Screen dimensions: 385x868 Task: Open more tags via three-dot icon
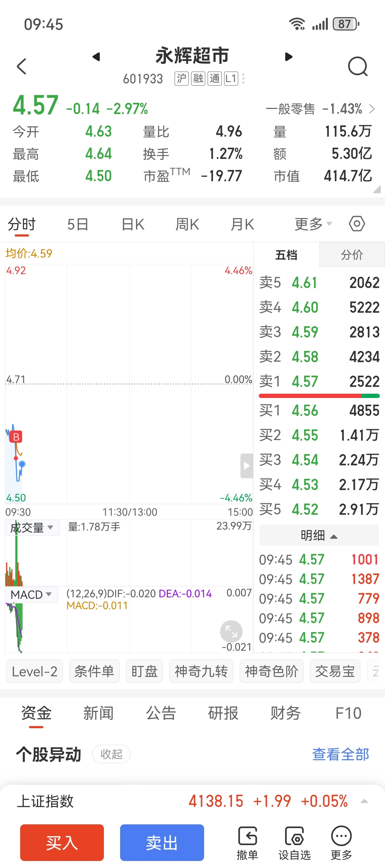[x=244, y=78]
